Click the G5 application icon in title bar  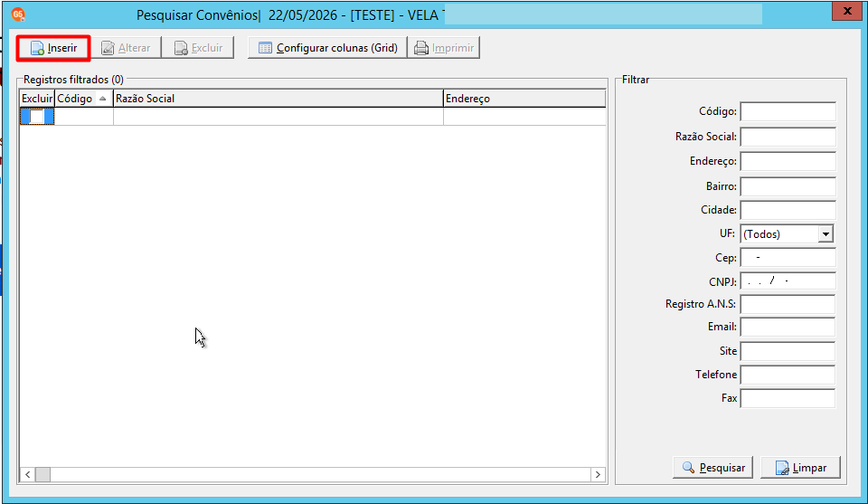18,14
